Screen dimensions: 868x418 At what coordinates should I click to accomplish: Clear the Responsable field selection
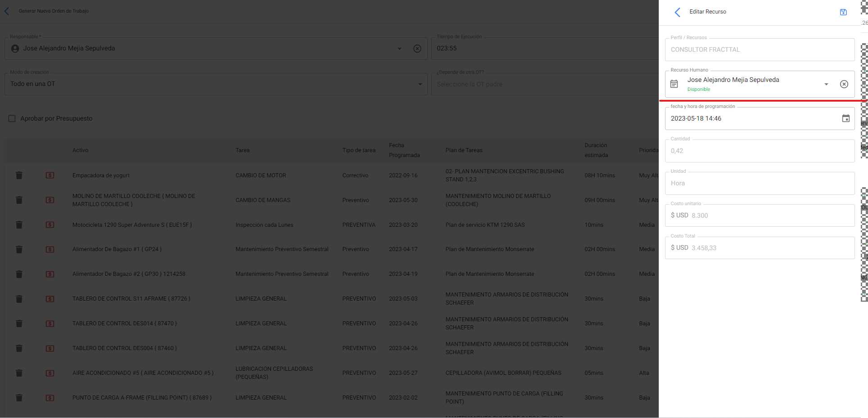point(417,49)
